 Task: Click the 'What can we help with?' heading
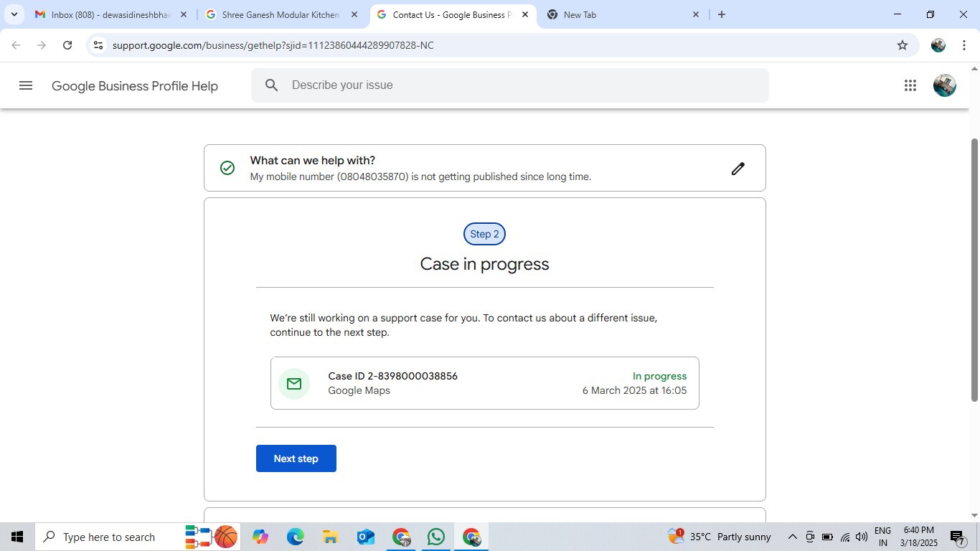(312, 161)
